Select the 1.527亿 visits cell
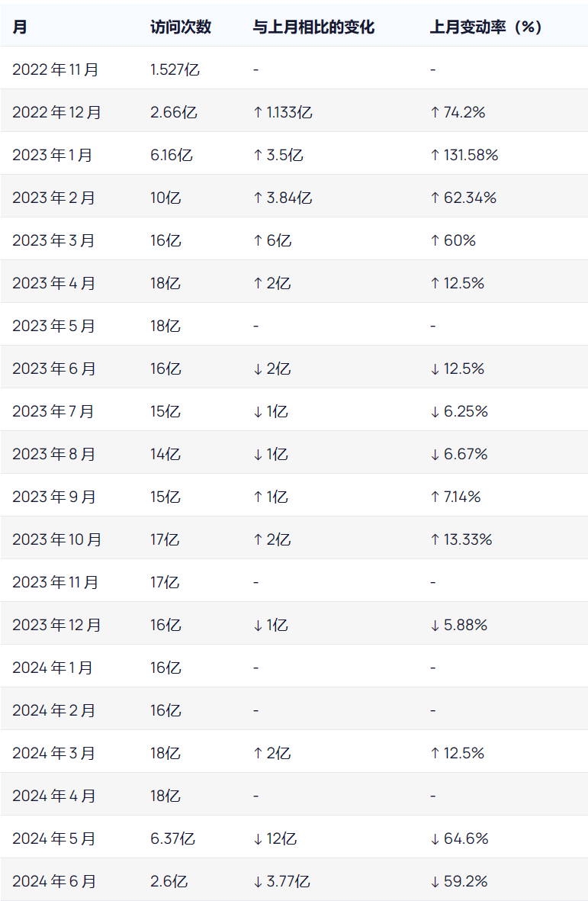The image size is (588, 901). tap(175, 69)
